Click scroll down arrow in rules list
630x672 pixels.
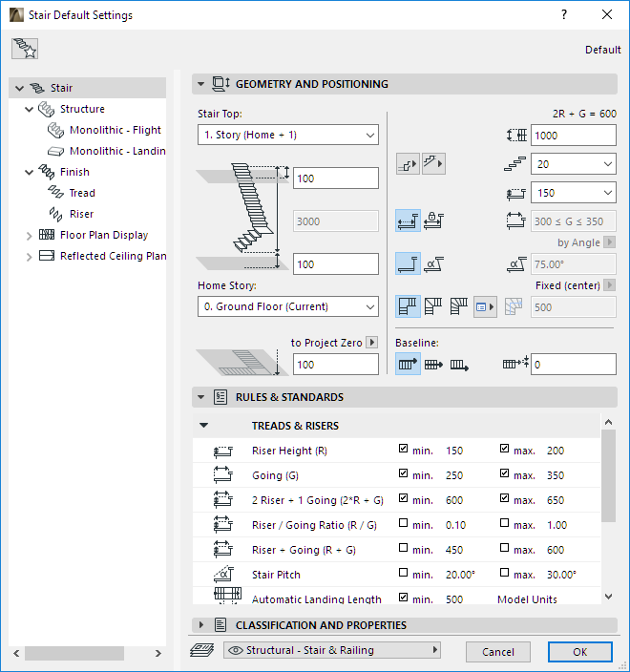608,597
